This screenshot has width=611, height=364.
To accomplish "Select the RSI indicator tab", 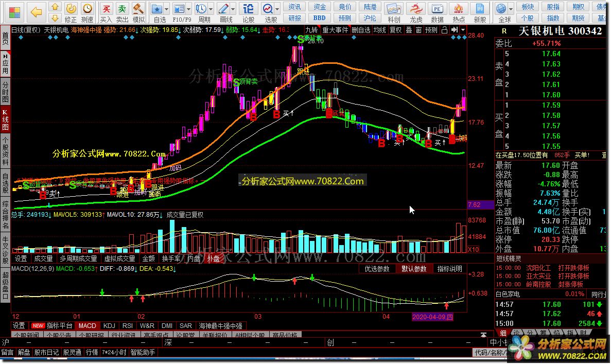I will (128, 326).
